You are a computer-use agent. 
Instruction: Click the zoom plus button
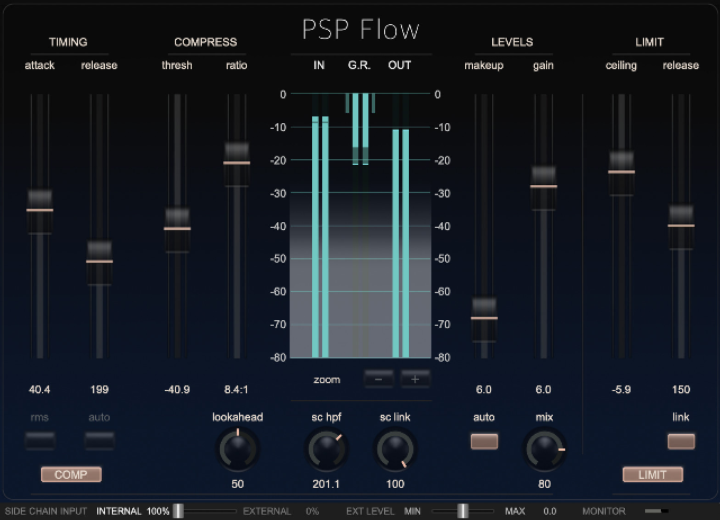pyautogui.click(x=415, y=379)
